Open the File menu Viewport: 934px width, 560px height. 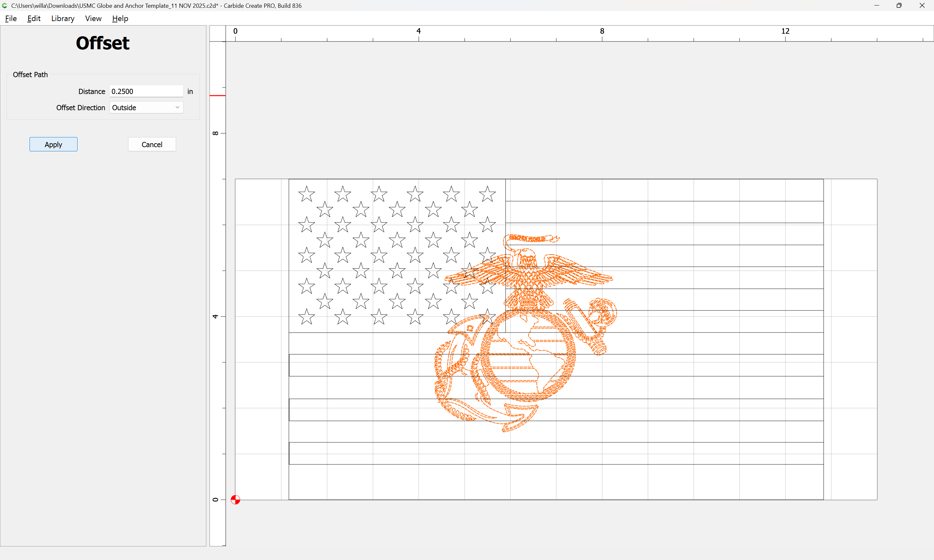pos(11,18)
